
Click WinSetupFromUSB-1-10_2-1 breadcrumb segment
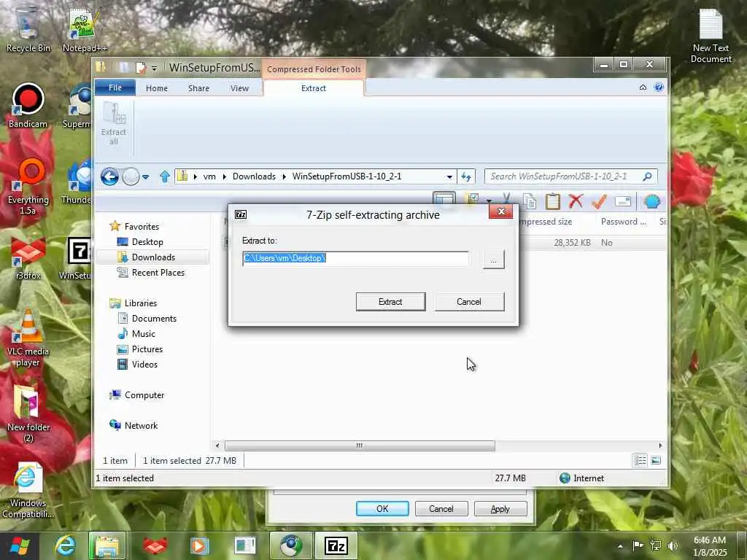pos(347,176)
